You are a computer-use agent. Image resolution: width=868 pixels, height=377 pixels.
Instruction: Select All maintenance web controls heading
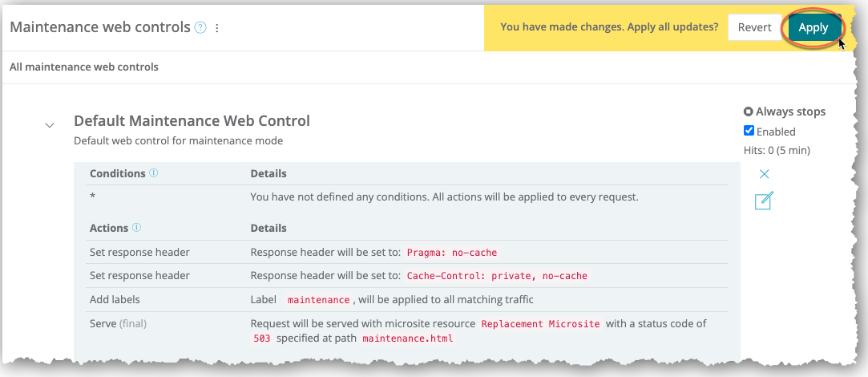coord(84,67)
